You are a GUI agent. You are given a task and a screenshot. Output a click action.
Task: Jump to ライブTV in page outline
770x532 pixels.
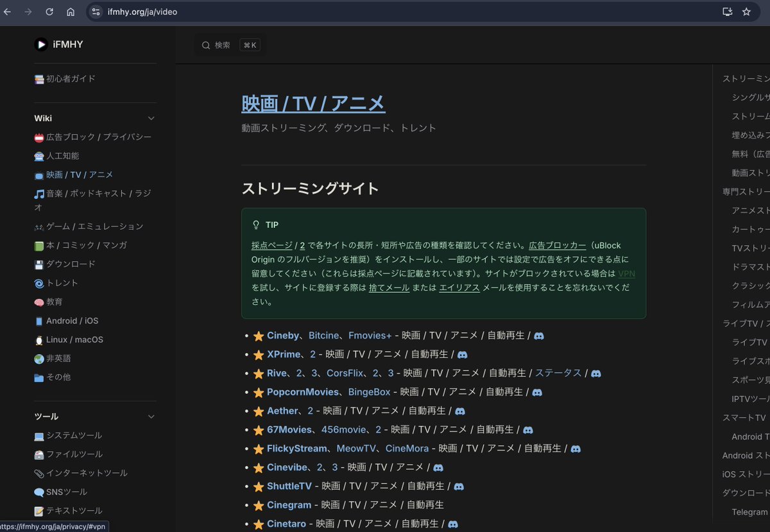(x=749, y=343)
